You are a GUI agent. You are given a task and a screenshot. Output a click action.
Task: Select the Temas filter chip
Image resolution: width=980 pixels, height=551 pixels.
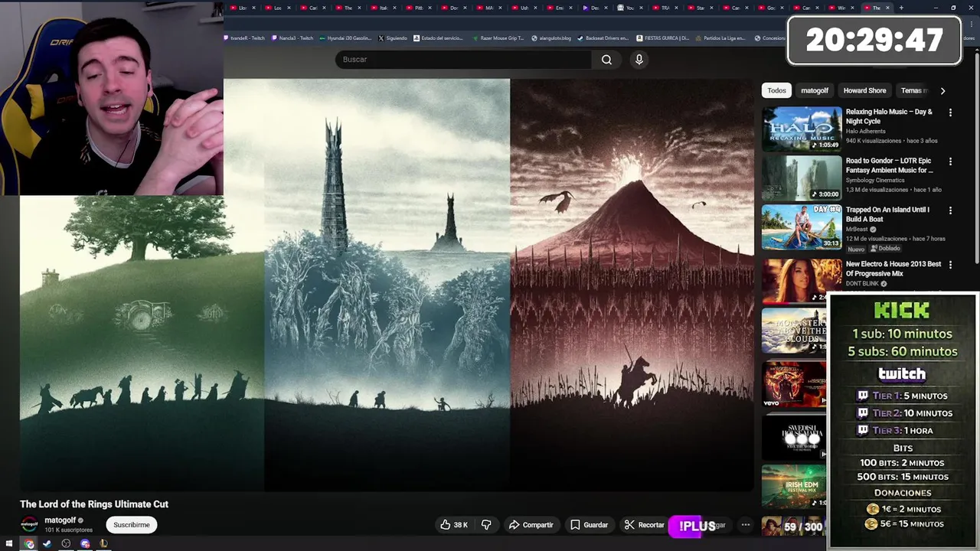914,90
